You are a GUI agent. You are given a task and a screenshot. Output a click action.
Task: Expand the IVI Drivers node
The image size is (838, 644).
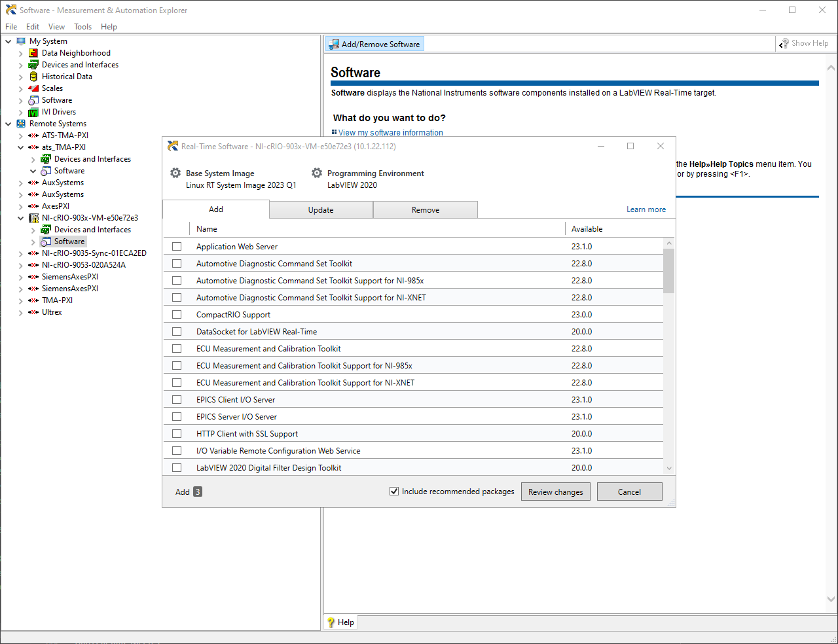pos(21,112)
